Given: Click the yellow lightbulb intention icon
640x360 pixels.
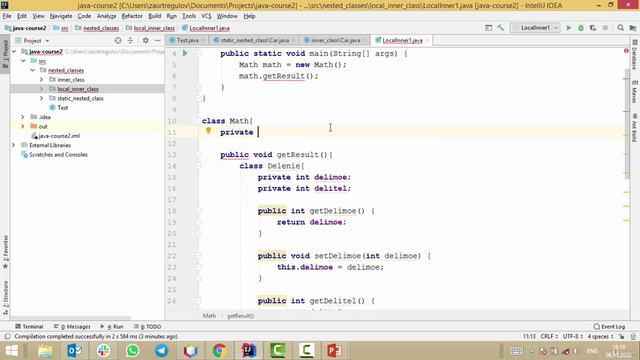Looking at the screenshot, I should pyautogui.click(x=208, y=131).
